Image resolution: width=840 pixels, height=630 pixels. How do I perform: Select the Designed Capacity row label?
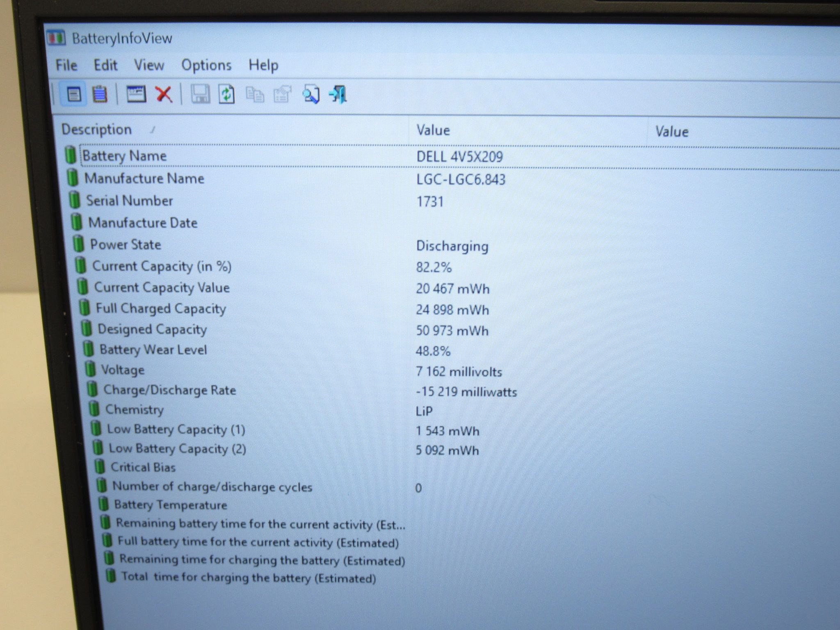152,329
